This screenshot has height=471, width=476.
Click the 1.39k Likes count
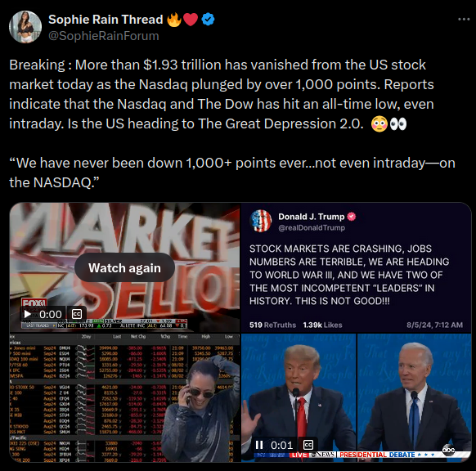point(322,325)
